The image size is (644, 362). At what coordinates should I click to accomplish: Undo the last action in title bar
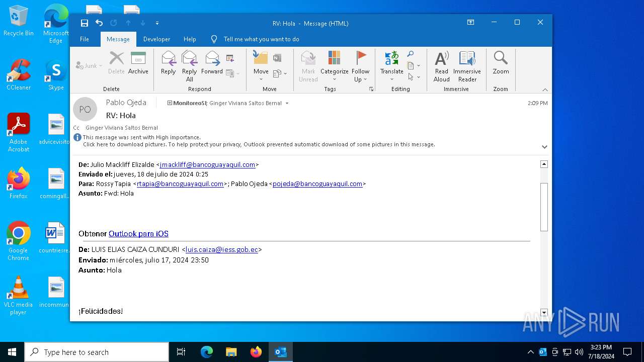coord(99,23)
